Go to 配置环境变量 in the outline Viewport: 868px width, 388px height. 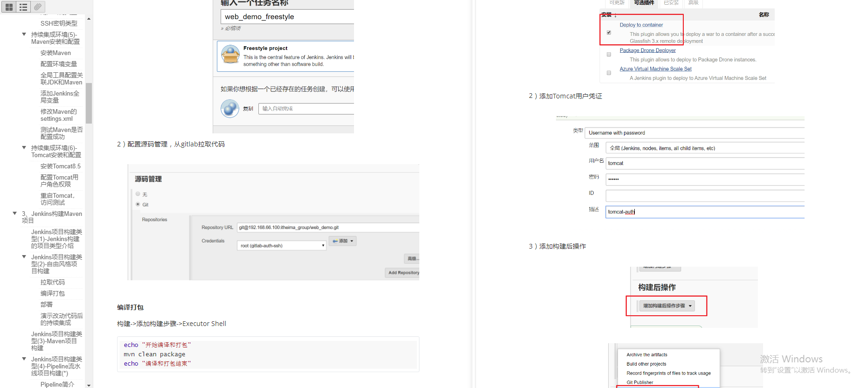coord(59,64)
